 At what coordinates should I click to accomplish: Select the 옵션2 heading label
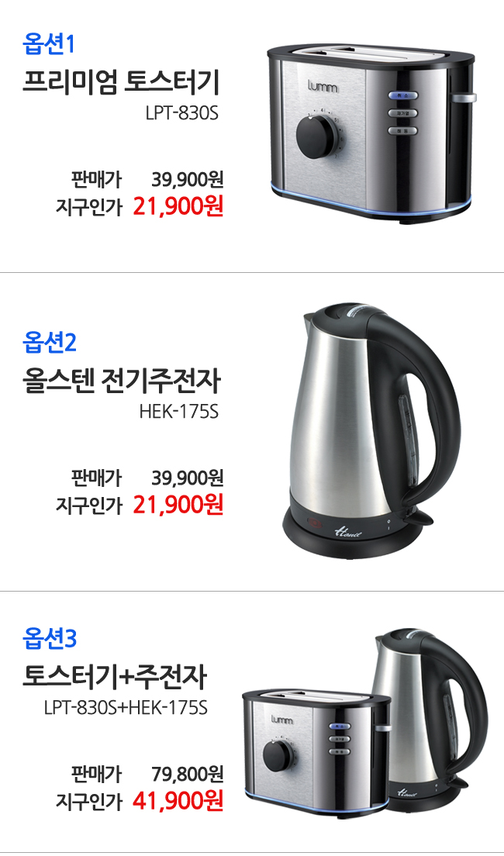coord(49,342)
